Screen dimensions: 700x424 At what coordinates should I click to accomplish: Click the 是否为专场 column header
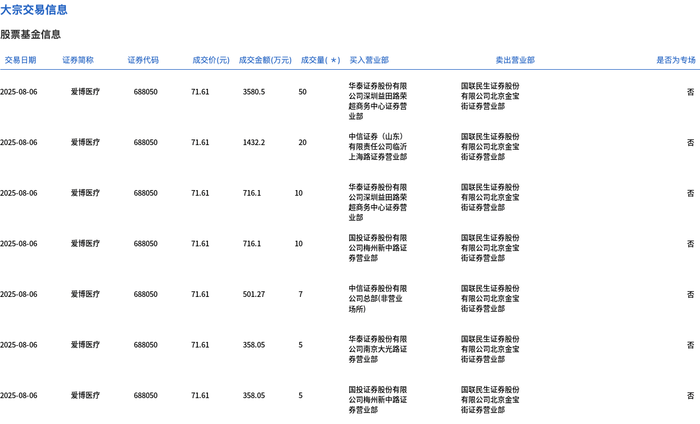coord(676,60)
